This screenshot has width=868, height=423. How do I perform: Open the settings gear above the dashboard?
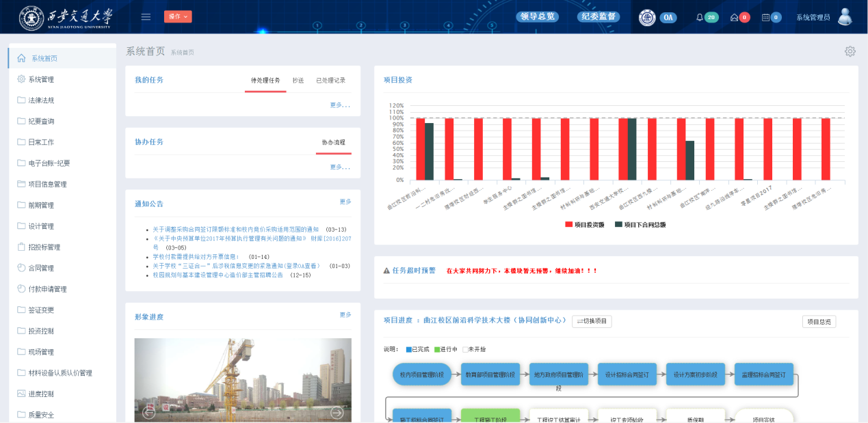[850, 51]
